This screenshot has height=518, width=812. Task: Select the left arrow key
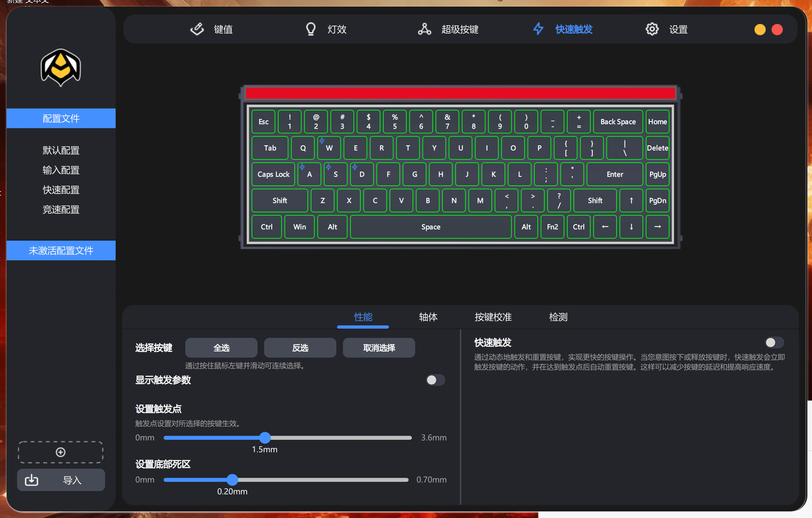point(605,227)
